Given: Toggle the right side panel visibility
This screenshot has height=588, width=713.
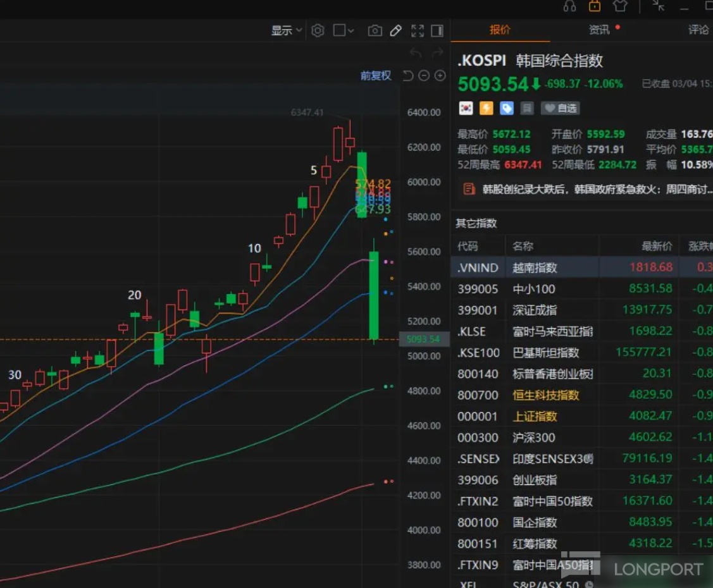Looking at the screenshot, I should pyautogui.click(x=437, y=30).
